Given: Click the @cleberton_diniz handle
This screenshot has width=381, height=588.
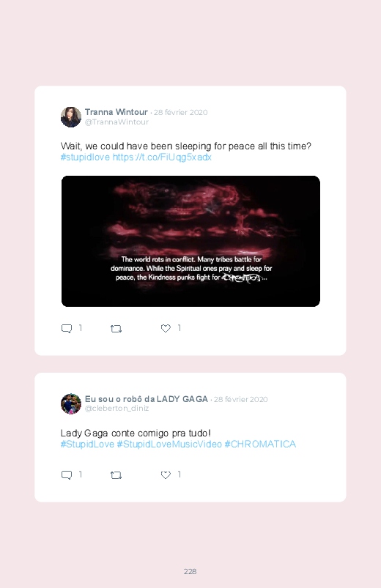Looking at the screenshot, I should (x=116, y=409).
